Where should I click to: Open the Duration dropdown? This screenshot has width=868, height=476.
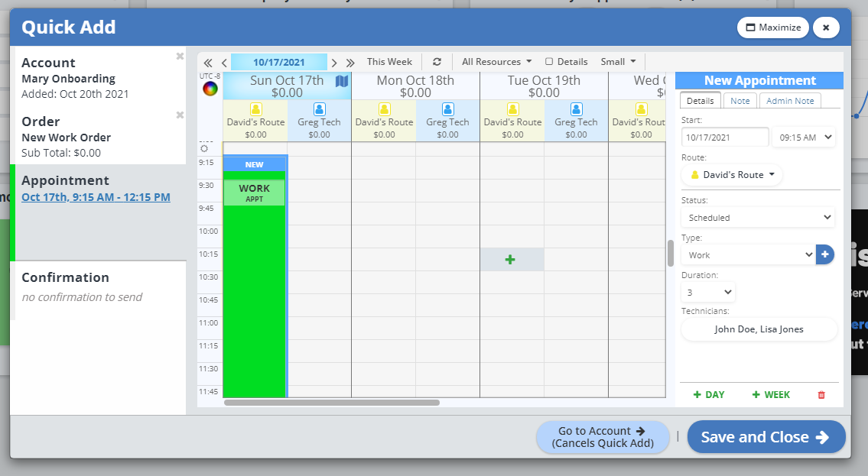707,292
